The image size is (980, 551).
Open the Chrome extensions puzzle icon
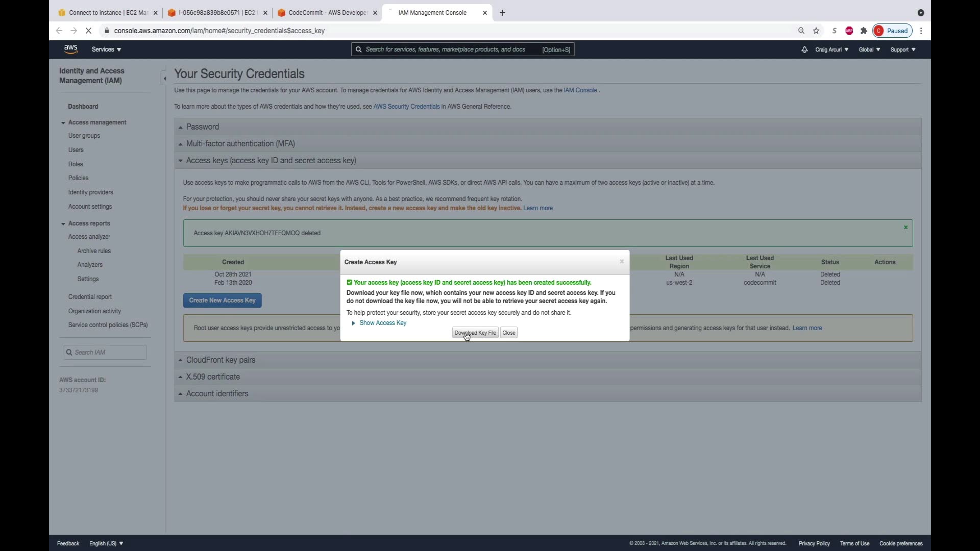tap(864, 31)
